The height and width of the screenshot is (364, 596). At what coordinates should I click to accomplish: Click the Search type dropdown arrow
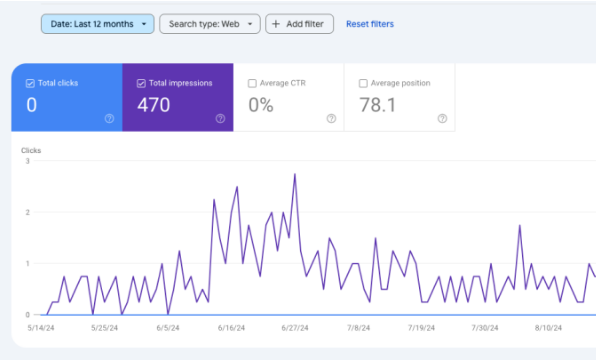pos(250,24)
